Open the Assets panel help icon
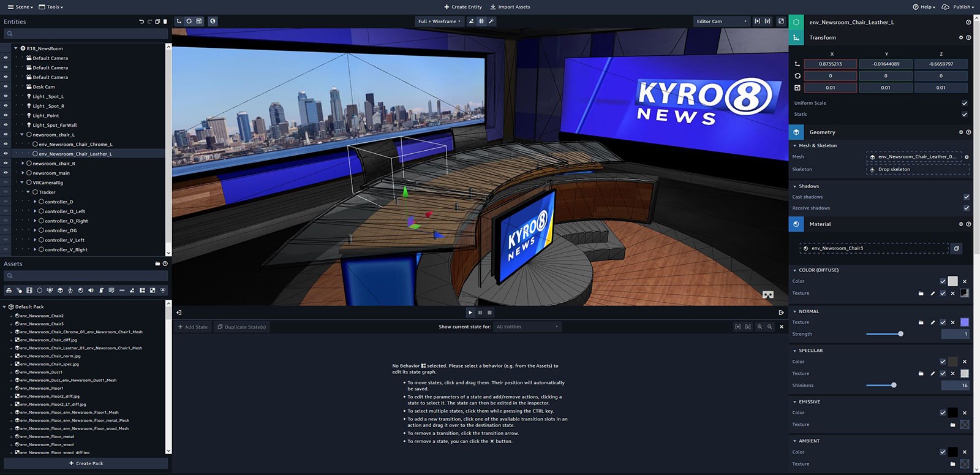The width and height of the screenshot is (980, 475). [x=165, y=264]
